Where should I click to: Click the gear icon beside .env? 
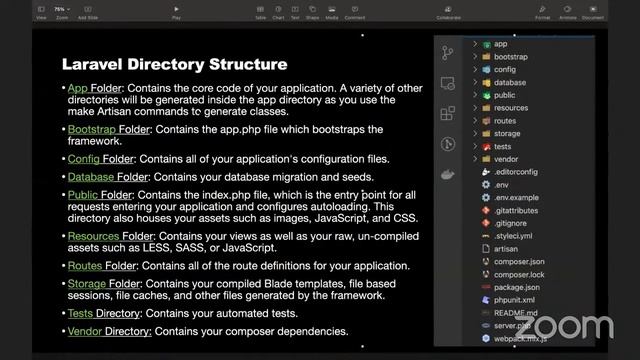[x=486, y=184]
